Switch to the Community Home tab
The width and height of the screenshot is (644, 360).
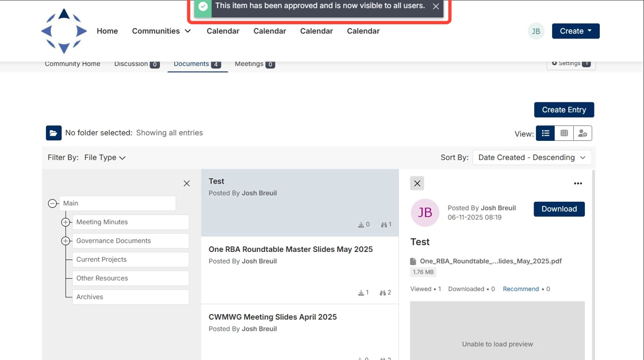click(72, 64)
